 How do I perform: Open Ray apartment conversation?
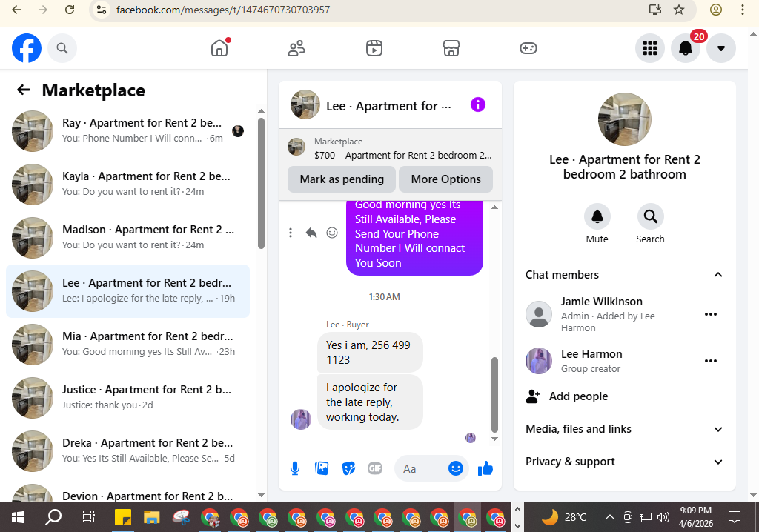pos(127,130)
